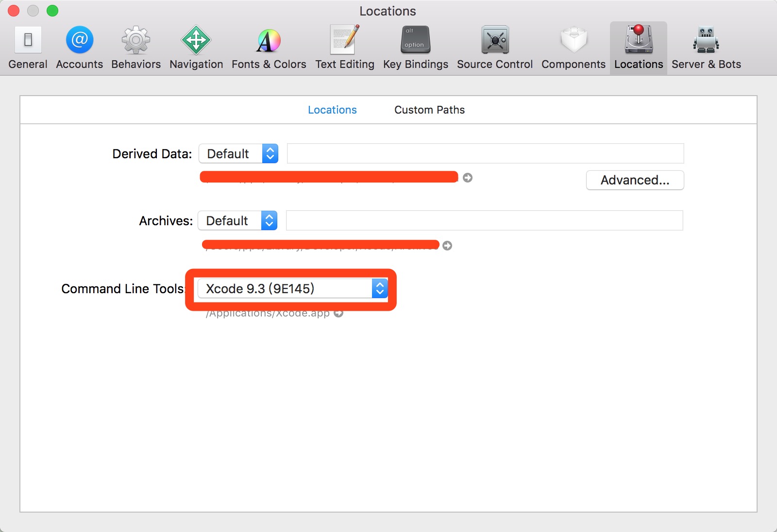Click the Archives path text field

485,220
